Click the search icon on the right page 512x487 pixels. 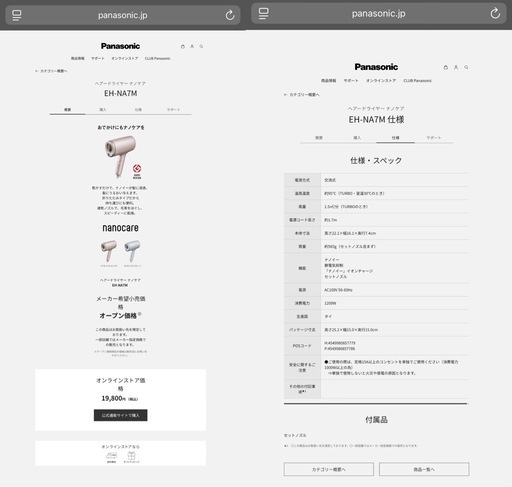(466, 67)
